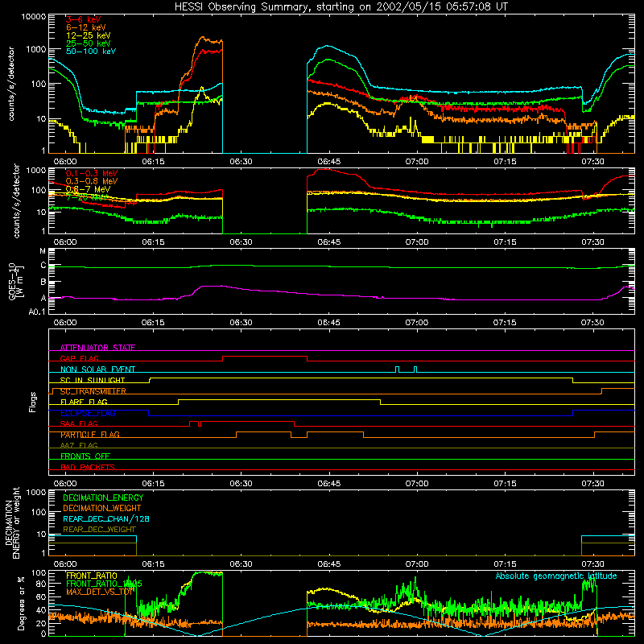Click the DECIMATION_ENERGY legend label

coord(103,497)
